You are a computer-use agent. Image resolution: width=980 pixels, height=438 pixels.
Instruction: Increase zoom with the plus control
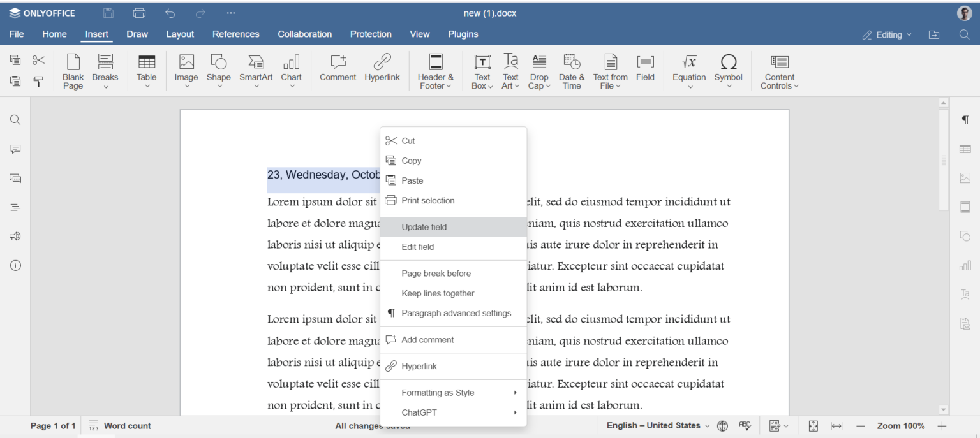[942, 425]
